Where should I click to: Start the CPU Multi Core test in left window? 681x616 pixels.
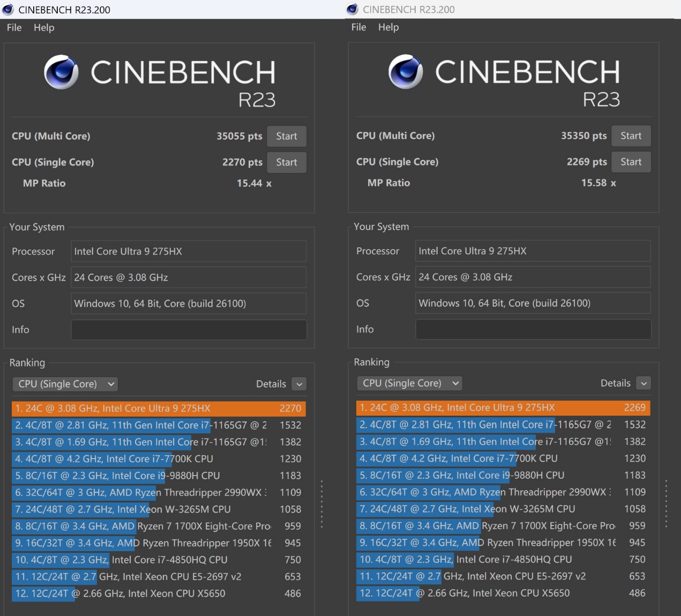(287, 136)
